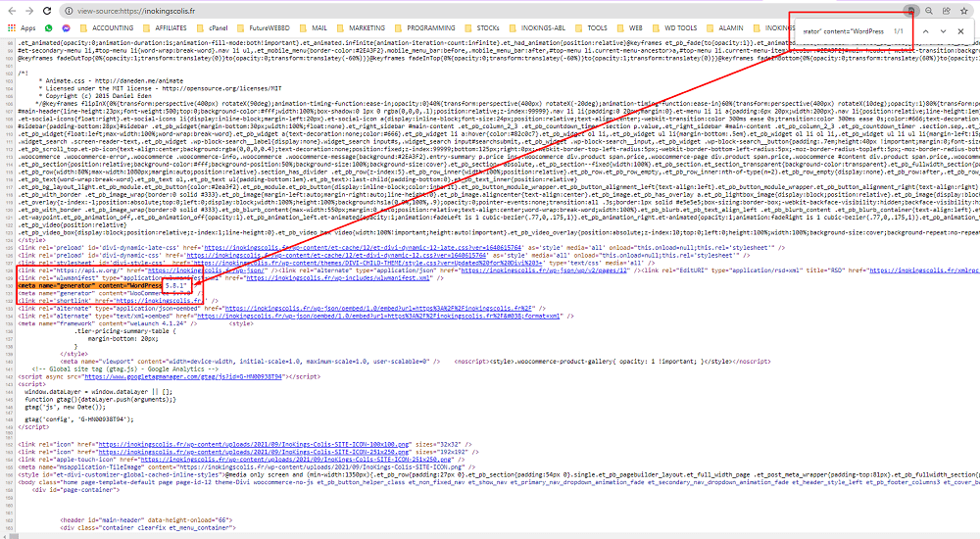Open the SITE-ICON-100x100.png link

pyautogui.click(x=254, y=445)
